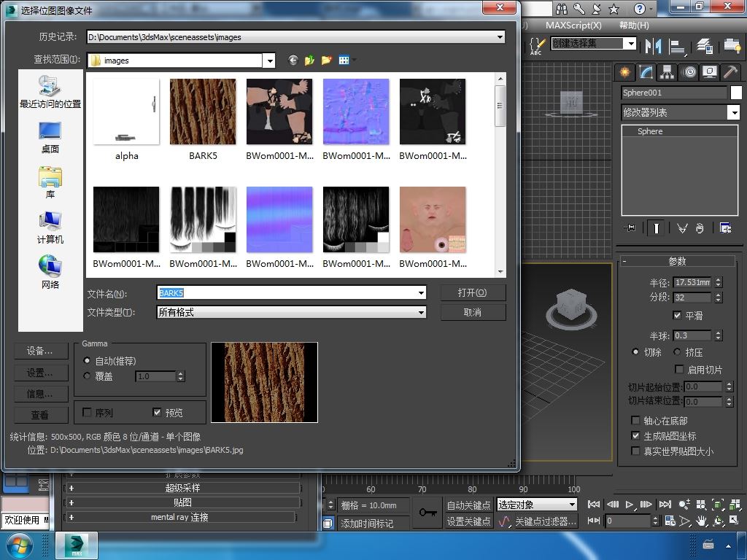Enable the 序列 (sequence) checkbox
The width and height of the screenshot is (747, 560).
88,413
